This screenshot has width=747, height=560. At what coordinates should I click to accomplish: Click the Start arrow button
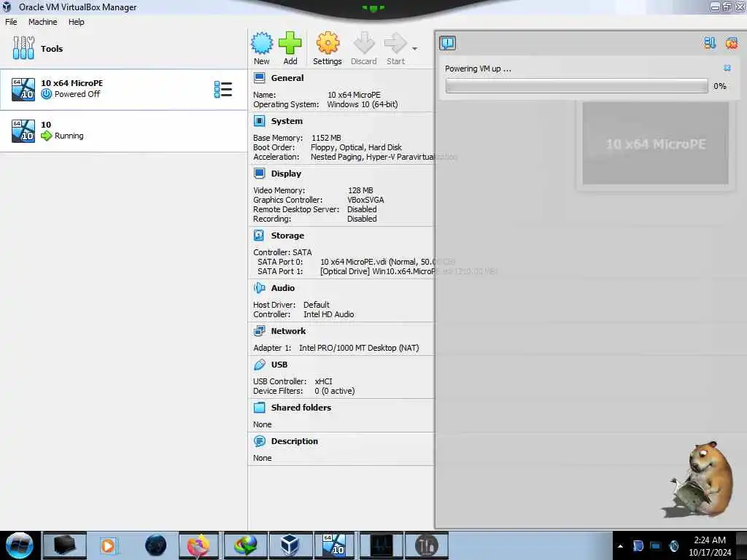395,43
